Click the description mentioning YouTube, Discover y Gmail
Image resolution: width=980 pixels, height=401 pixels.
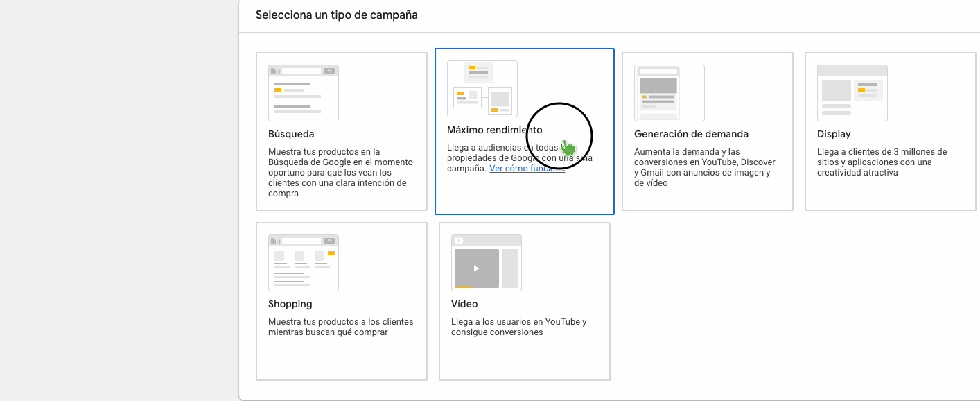pos(705,167)
